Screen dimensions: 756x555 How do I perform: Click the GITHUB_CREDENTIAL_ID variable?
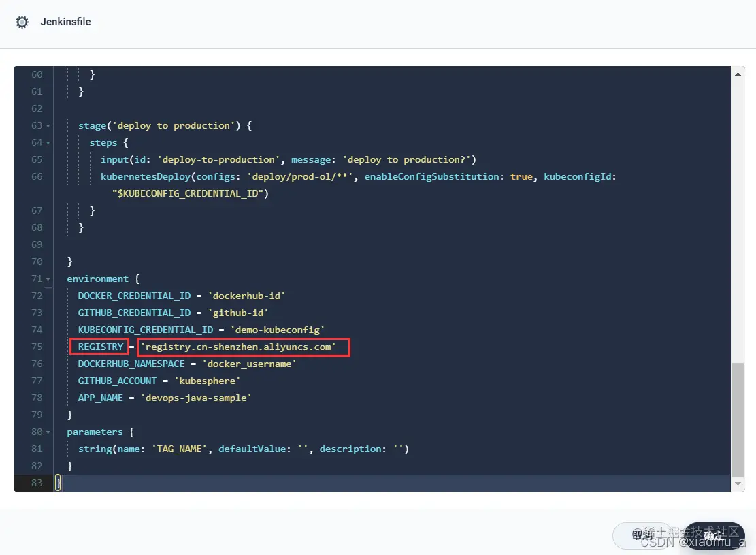pos(134,313)
